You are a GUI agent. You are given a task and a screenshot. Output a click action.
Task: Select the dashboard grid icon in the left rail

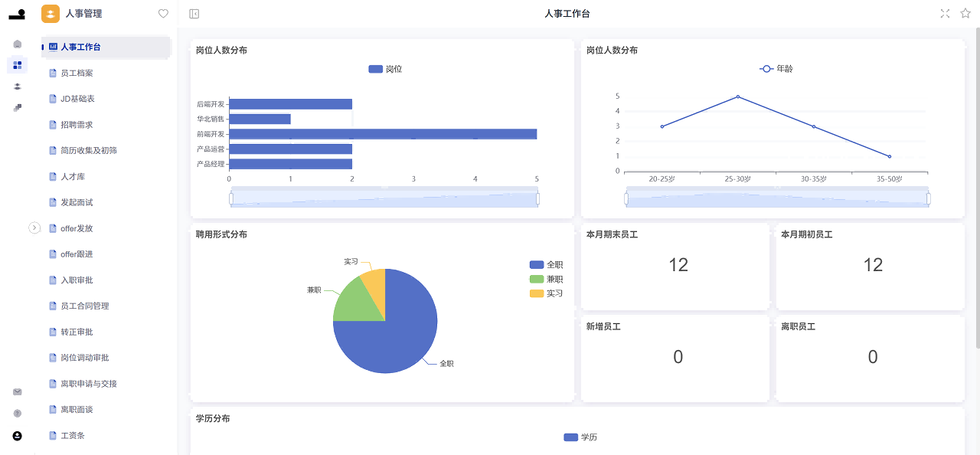[x=17, y=65]
